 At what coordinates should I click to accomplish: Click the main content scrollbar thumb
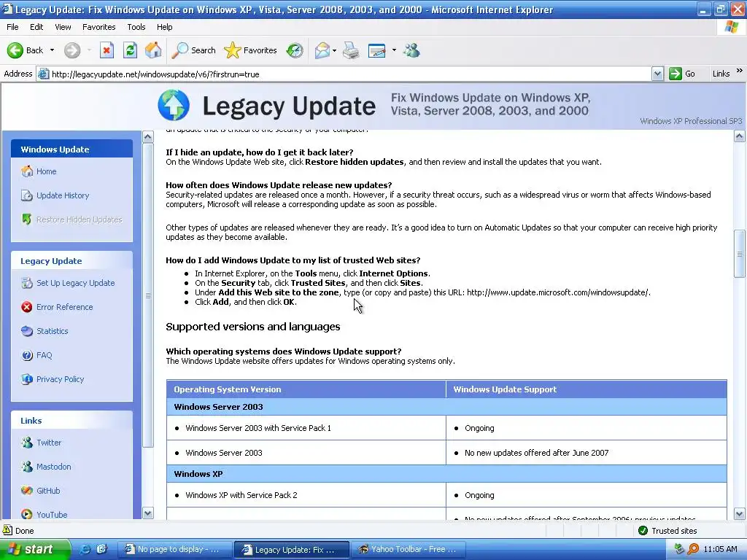coord(740,253)
